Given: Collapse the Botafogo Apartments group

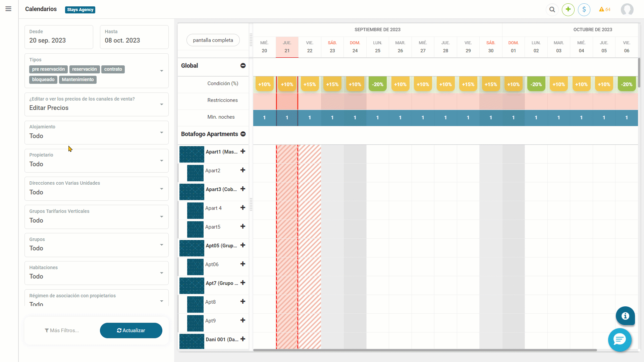Looking at the screenshot, I should pos(243,134).
